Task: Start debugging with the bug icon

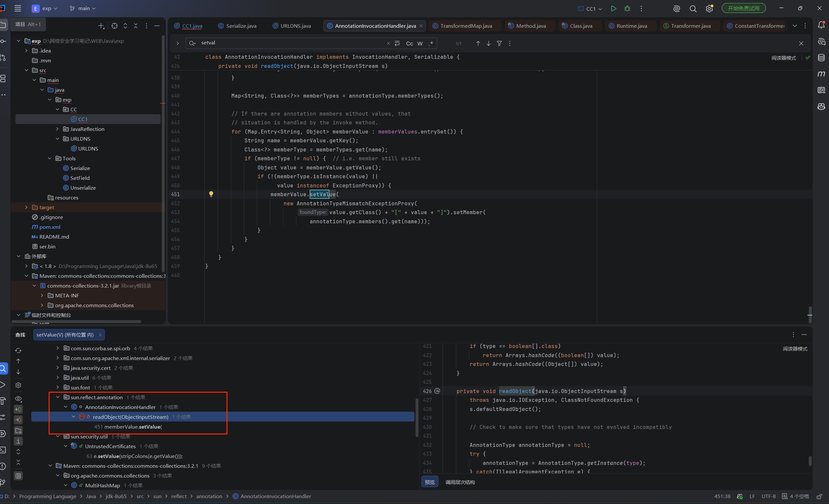Action: coord(627,8)
